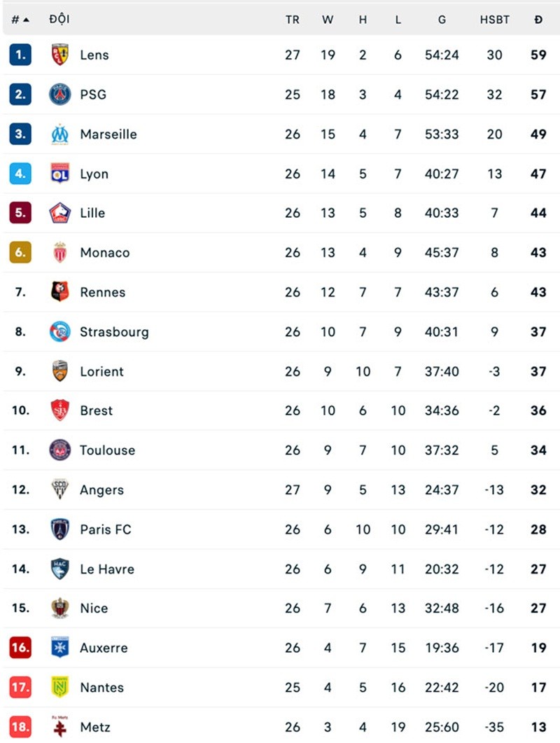This screenshot has width=560, height=743.
Task: Sort teams by the HSBT column
Action: pos(495,19)
